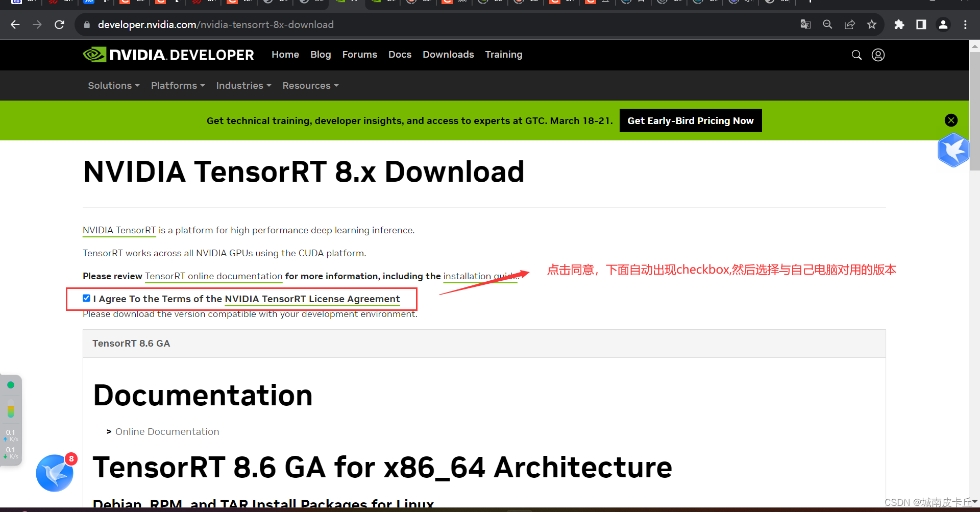
Task: Open the Training menu item
Action: (504, 55)
